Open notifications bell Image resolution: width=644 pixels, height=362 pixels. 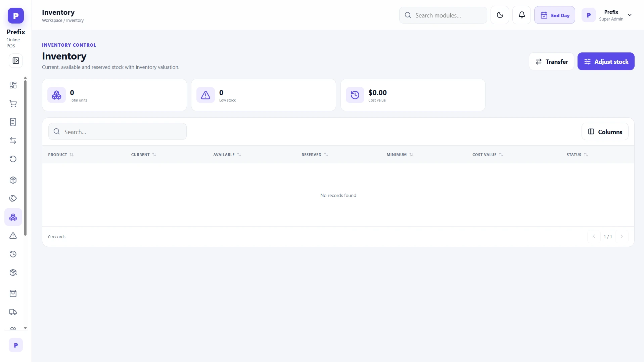(x=522, y=15)
